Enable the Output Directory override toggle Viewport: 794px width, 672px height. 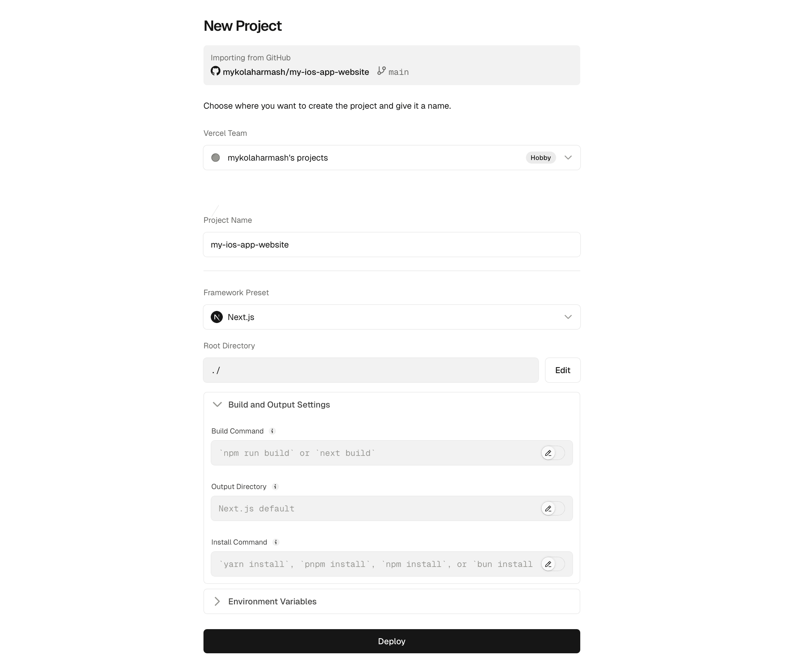point(553,508)
